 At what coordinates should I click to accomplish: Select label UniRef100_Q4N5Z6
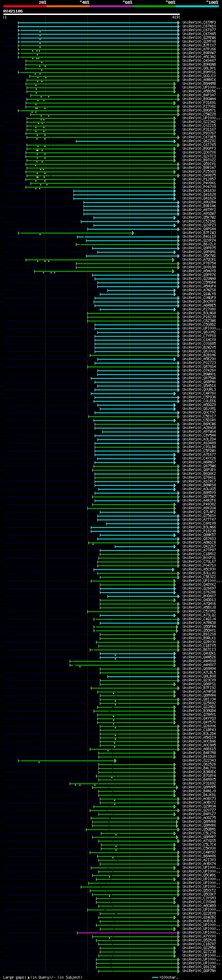click(199, 657)
